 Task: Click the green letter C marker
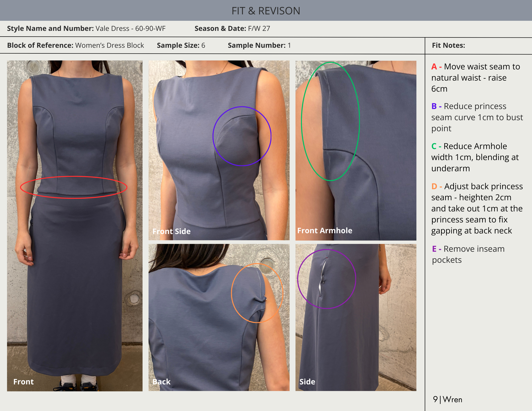434,146
